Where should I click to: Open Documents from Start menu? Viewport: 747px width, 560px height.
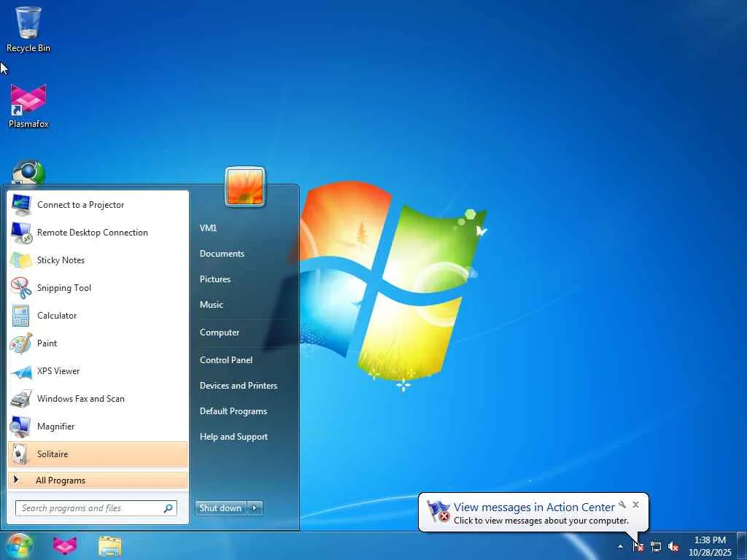(x=222, y=254)
